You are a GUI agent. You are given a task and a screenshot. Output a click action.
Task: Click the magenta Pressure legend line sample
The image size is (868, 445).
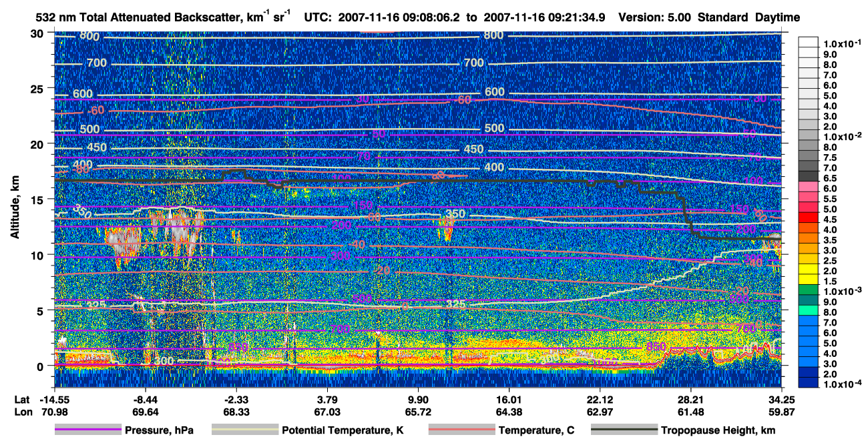(88, 430)
